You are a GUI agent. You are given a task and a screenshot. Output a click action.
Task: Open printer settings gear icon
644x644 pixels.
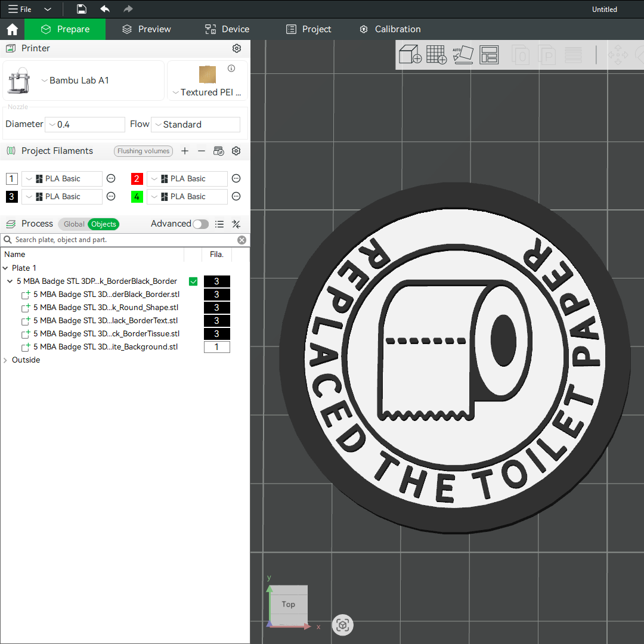click(x=237, y=48)
